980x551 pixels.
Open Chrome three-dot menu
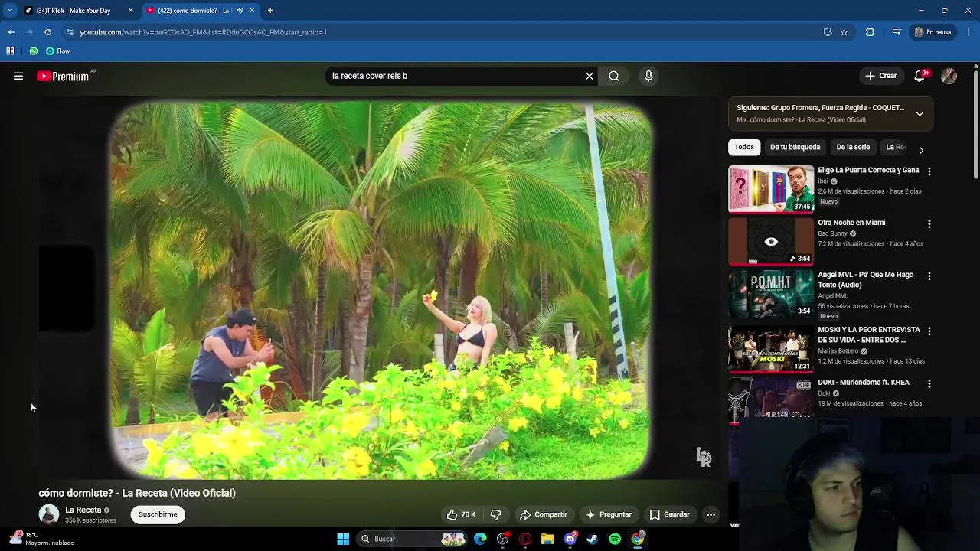tap(969, 32)
